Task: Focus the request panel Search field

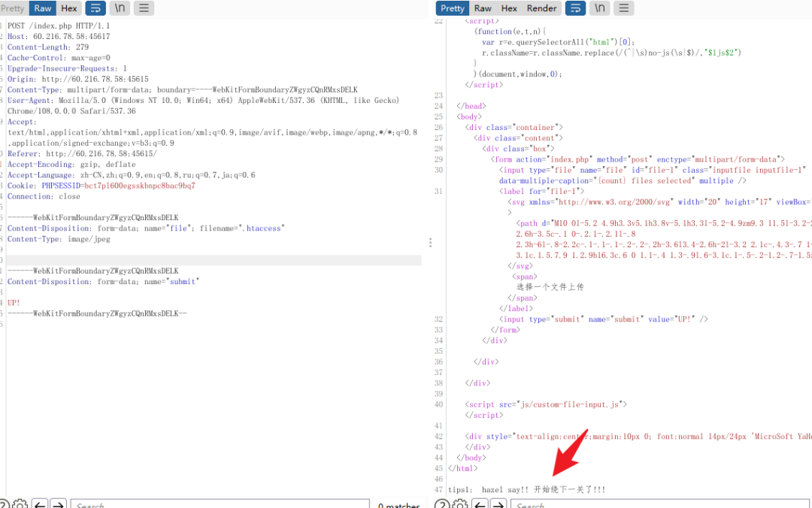Action: (220, 504)
